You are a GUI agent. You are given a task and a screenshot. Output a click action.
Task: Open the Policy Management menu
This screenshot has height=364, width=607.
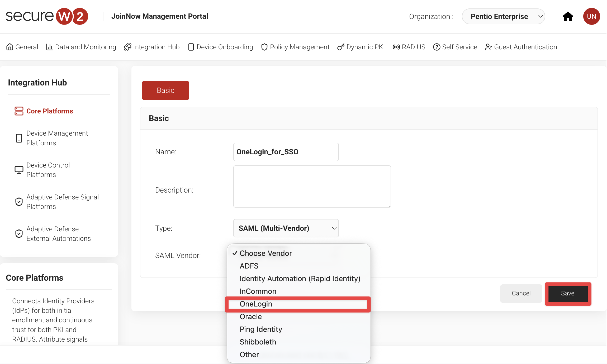295,47
